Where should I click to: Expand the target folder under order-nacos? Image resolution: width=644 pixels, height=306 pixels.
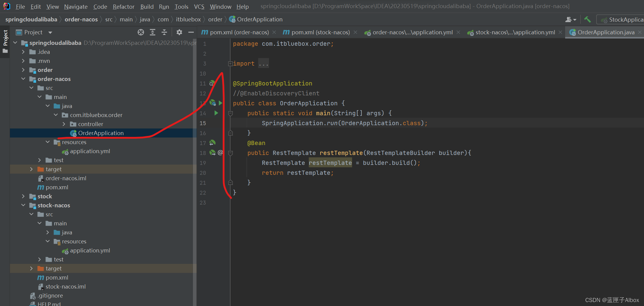click(x=31, y=169)
